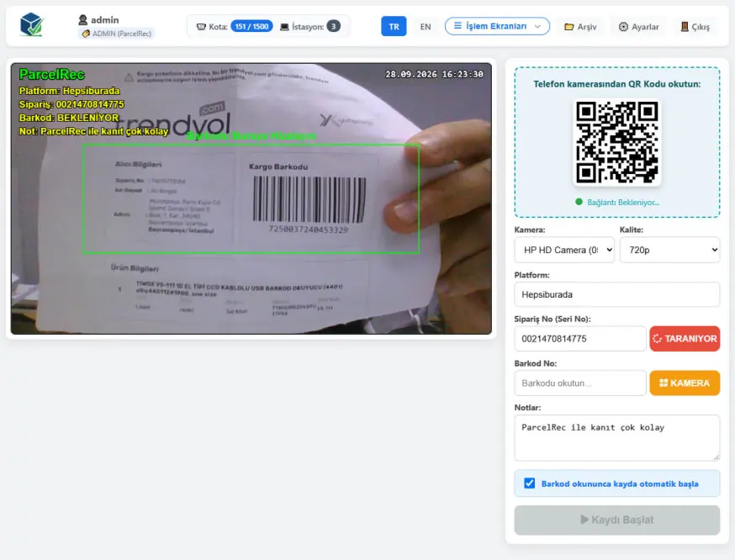Open Arşiv from the top menu
The height and width of the screenshot is (560, 735).
(x=580, y=27)
